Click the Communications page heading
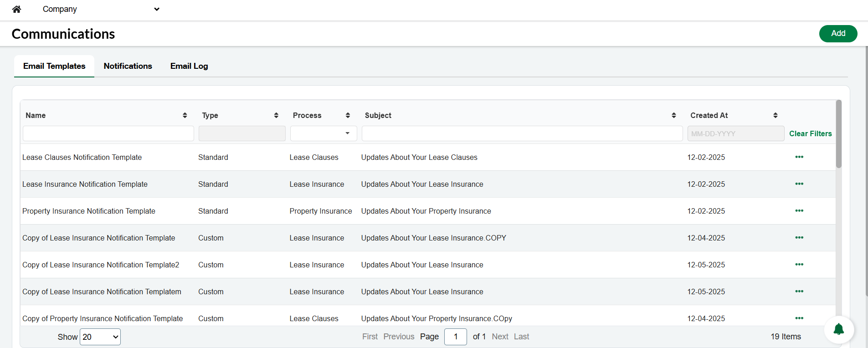 point(63,34)
